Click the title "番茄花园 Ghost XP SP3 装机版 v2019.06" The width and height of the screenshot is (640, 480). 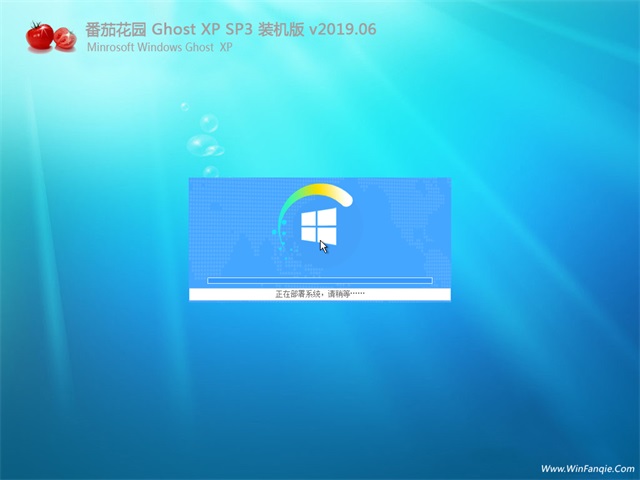pos(231,29)
